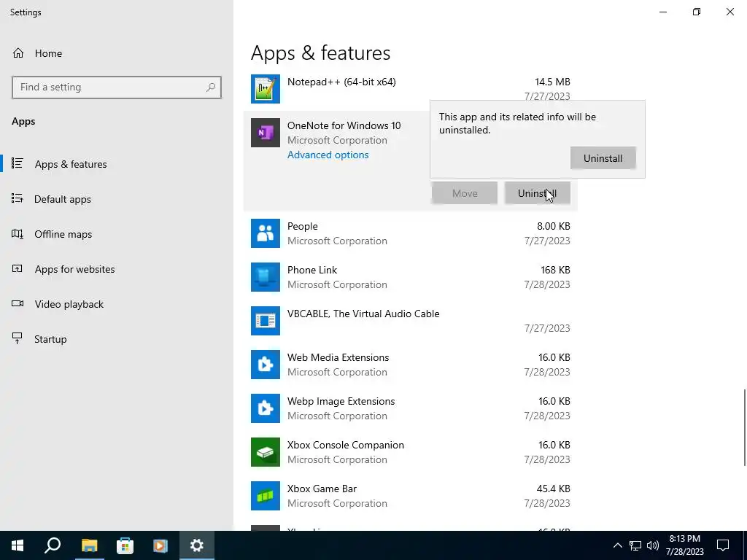Click the OneNote app icon
Screen dimensions: 747x560
click(266, 133)
